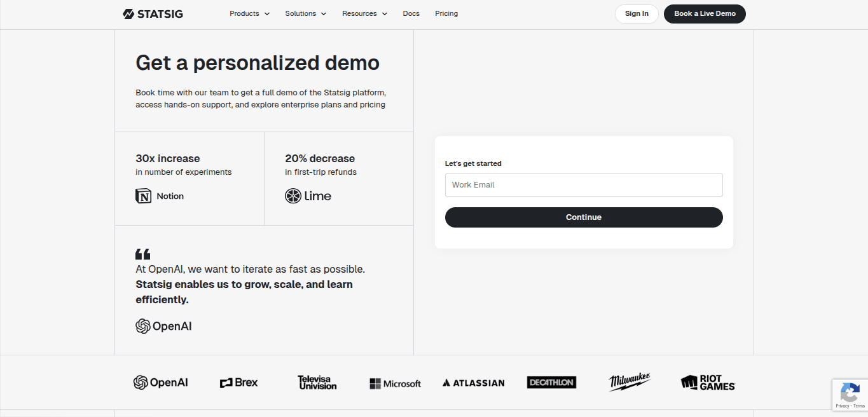The width and height of the screenshot is (868, 417).
Task: Click "in first-trip refunds" caption
Action: click(x=320, y=172)
